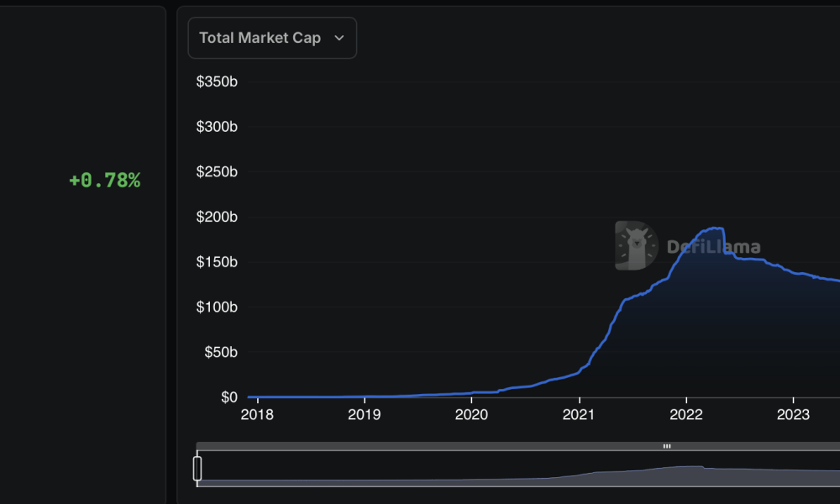Click the 2021 label on the time axis
The image size is (840, 504).
click(579, 414)
